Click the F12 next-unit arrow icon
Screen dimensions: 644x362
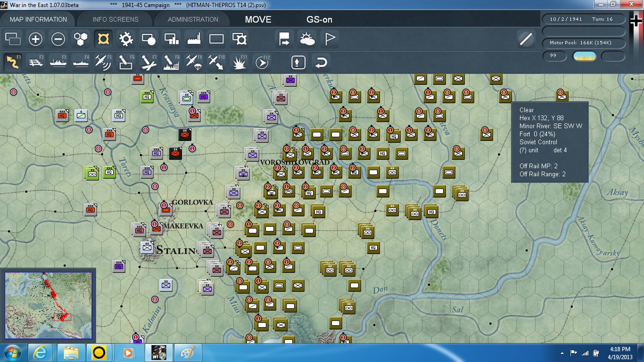tap(262, 62)
